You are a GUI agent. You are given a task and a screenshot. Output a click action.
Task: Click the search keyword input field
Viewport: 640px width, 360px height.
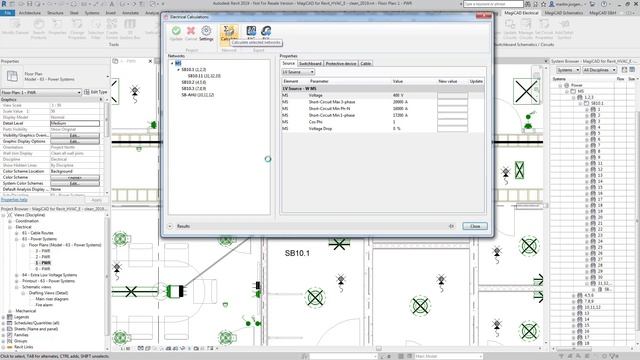pyautogui.click(x=493, y=4)
